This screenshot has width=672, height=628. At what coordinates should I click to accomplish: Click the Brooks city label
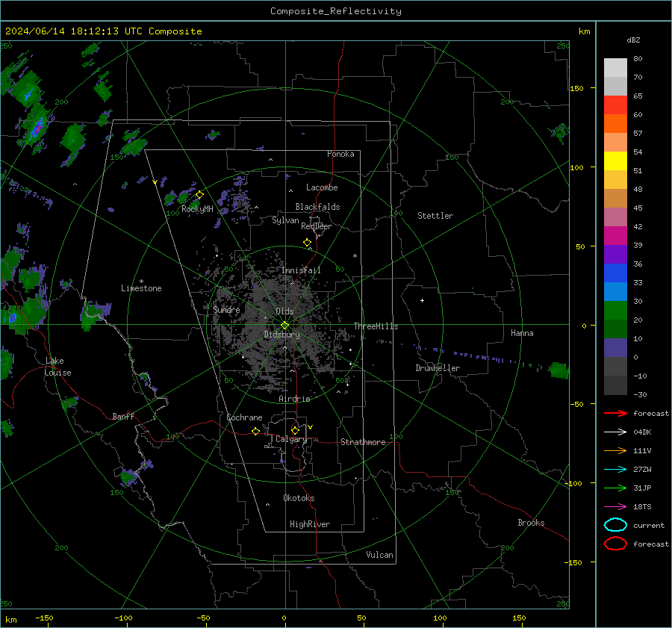coord(531,523)
